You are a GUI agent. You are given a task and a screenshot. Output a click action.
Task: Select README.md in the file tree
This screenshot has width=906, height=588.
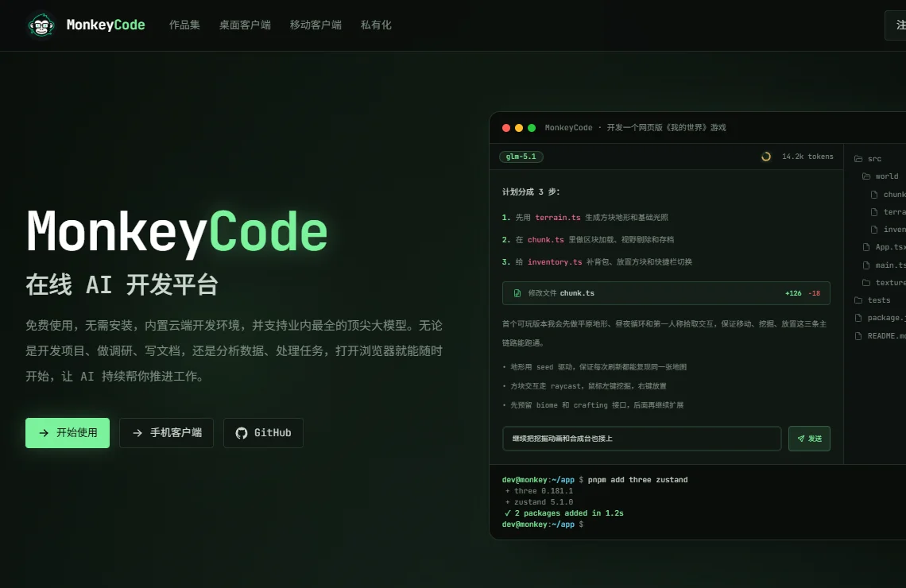click(x=880, y=335)
